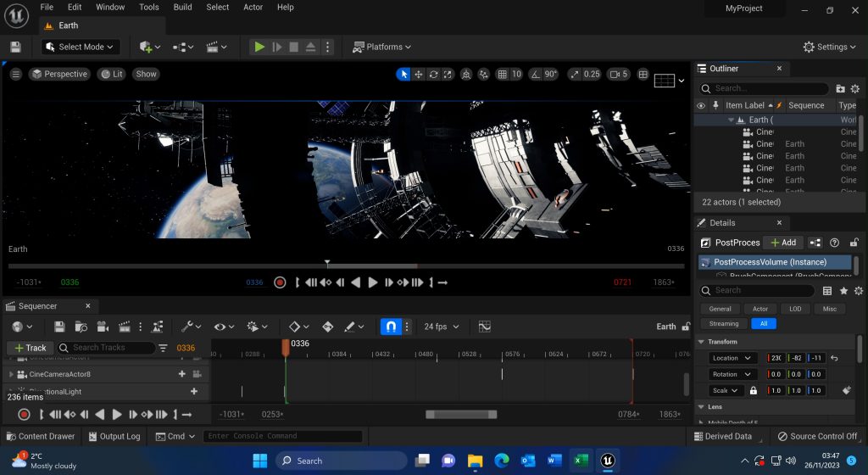Collapse Transform section in Details
The width and height of the screenshot is (868, 475).
[x=701, y=342]
